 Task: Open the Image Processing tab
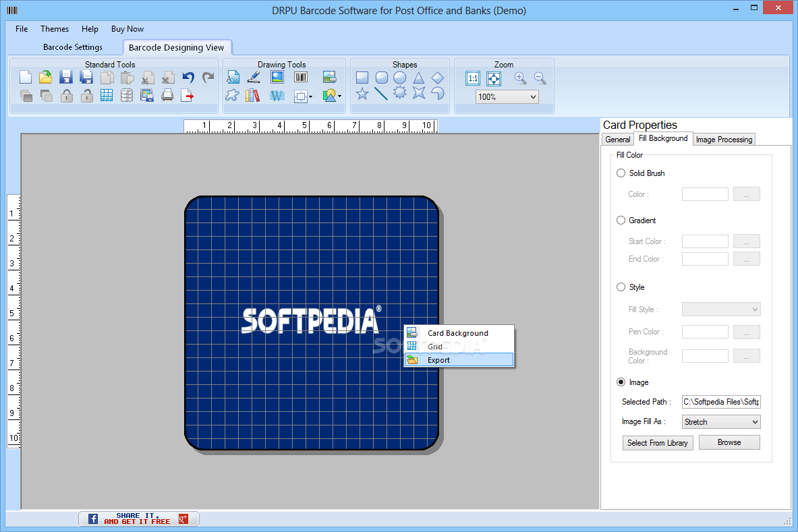coord(724,140)
